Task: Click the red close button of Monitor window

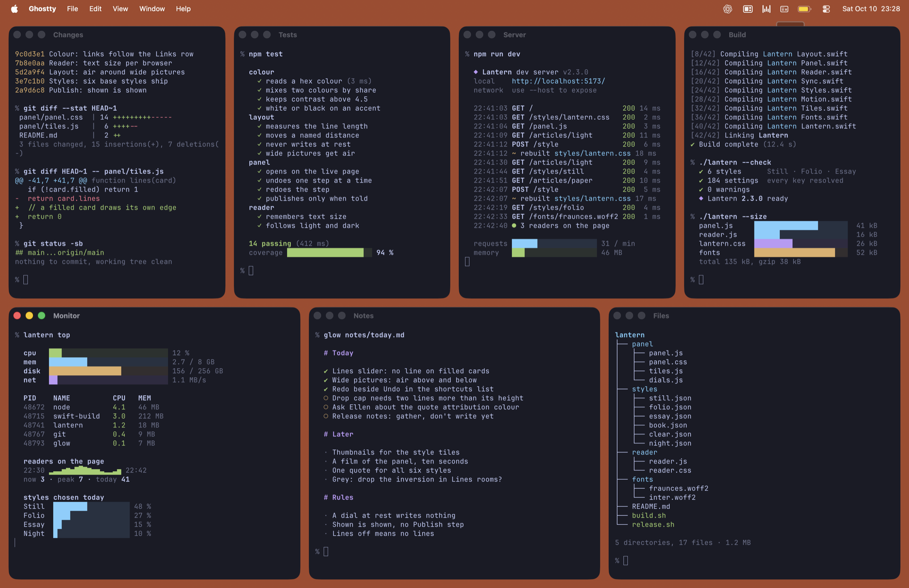Action: point(17,315)
